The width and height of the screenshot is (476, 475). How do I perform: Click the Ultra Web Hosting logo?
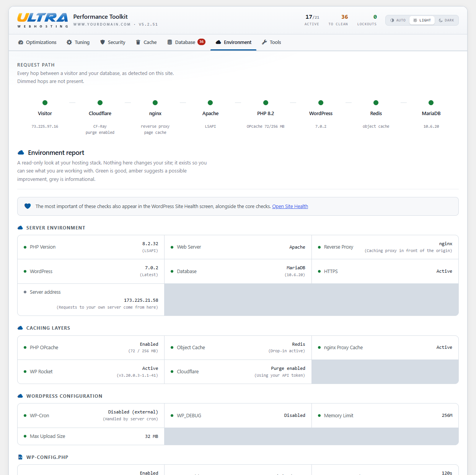click(x=42, y=20)
